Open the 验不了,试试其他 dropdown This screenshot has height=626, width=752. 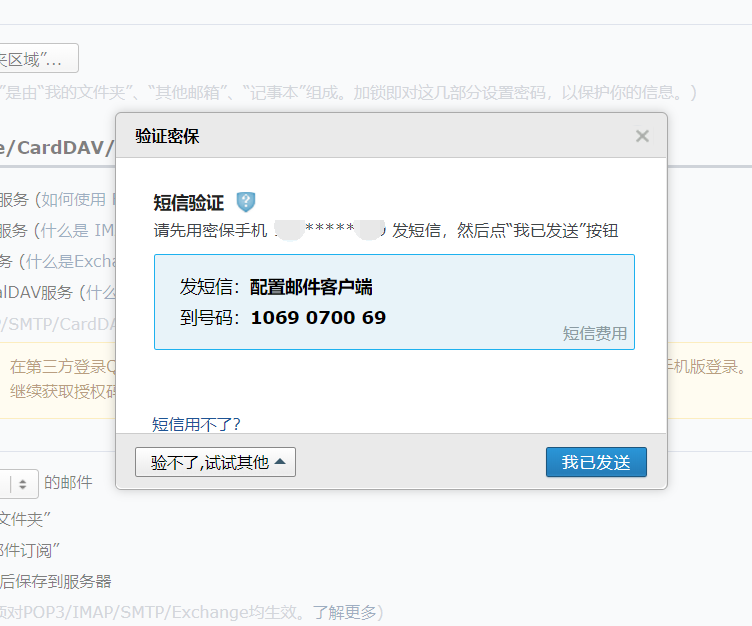pos(215,462)
